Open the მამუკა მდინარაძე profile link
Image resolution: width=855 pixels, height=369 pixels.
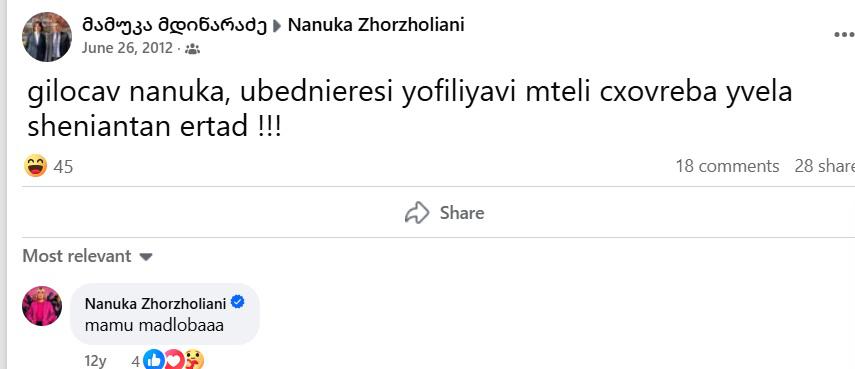coord(174,25)
